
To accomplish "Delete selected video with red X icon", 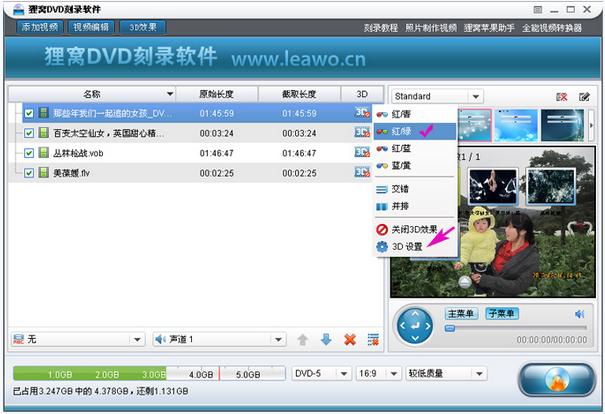I will [x=350, y=340].
